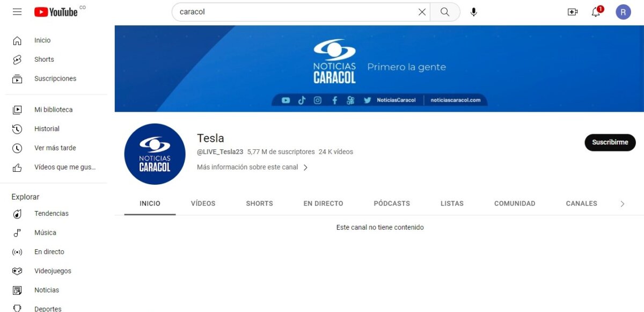644x312 pixels.
Task: Click the Shorts sidebar icon
Action: click(17, 60)
